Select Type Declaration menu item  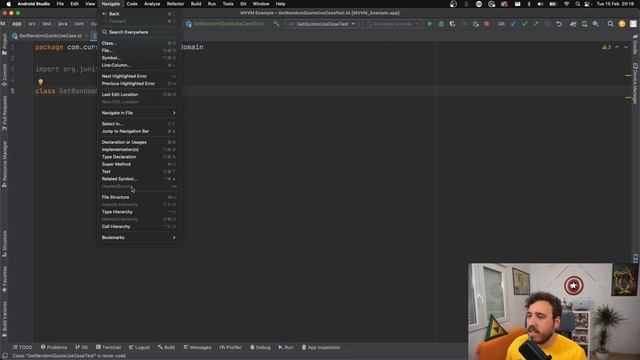139,157
